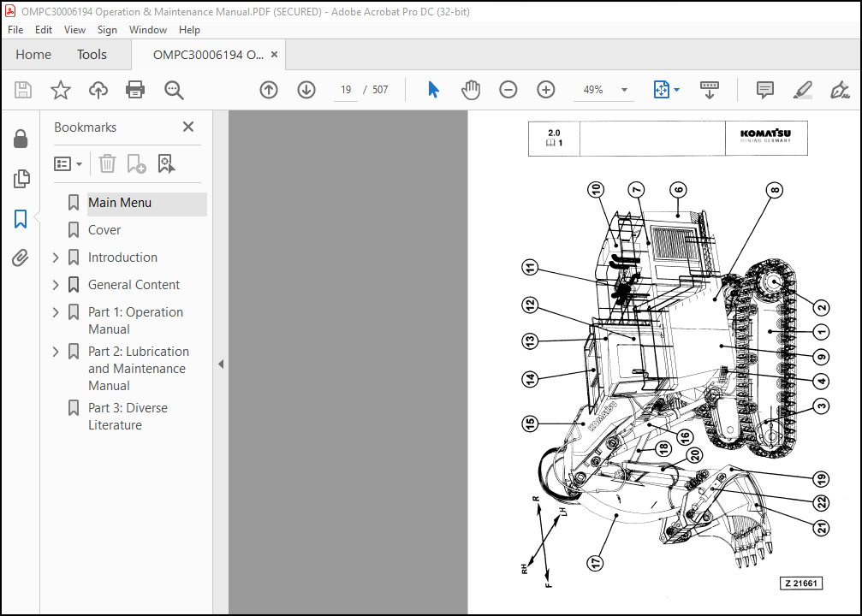Viewport: 862px width, 616px height.
Task: Print the document with the printer icon
Action: pos(135,90)
